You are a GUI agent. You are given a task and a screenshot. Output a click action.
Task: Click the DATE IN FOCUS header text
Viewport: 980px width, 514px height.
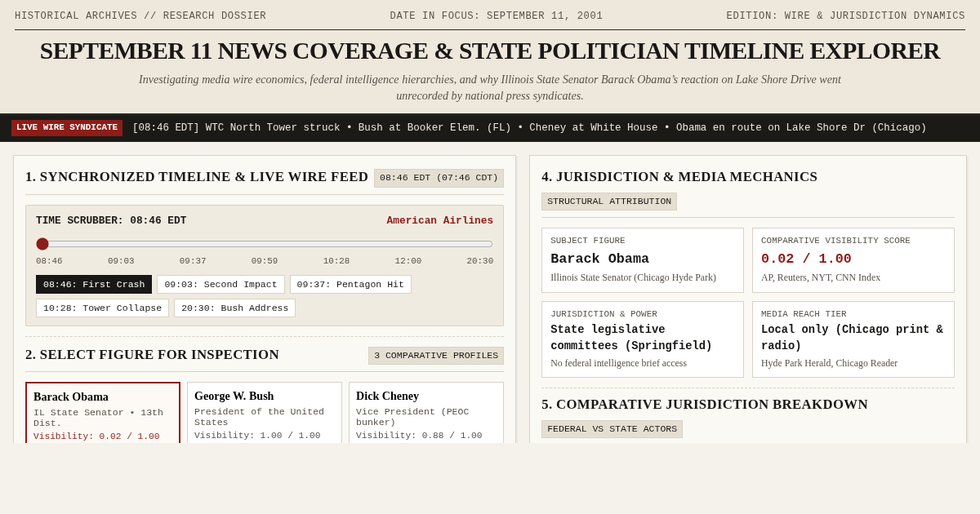(497, 16)
